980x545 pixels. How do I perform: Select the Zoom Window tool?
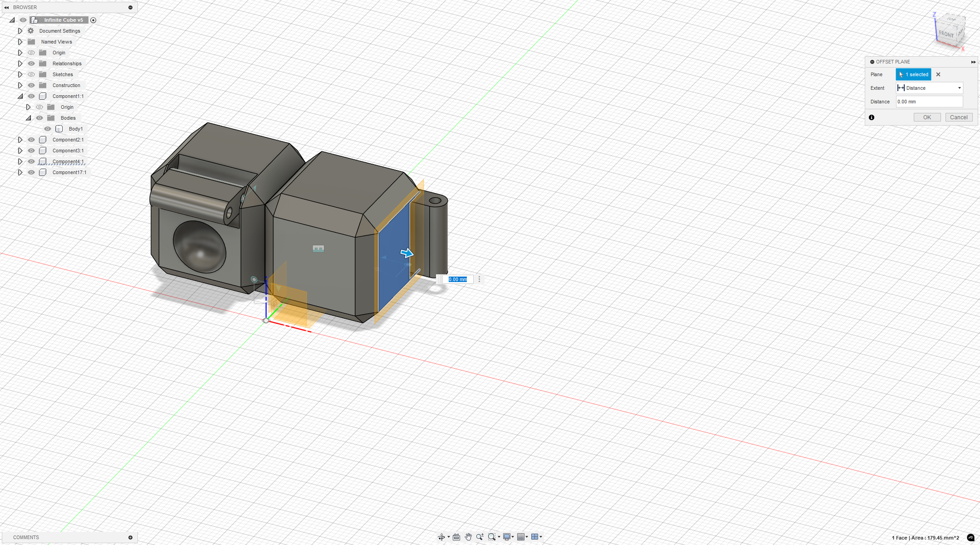pyautogui.click(x=491, y=537)
